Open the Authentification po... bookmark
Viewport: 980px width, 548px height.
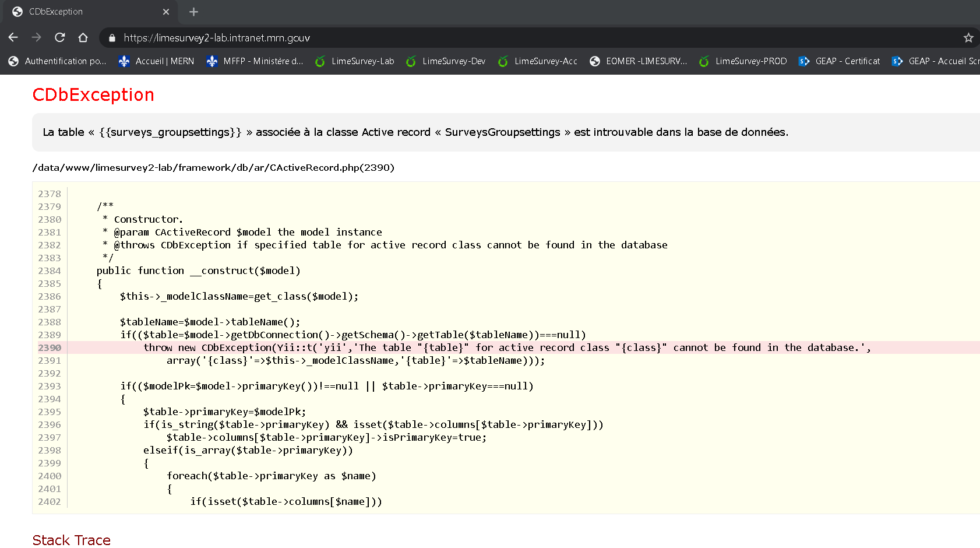pyautogui.click(x=58, y=61)
